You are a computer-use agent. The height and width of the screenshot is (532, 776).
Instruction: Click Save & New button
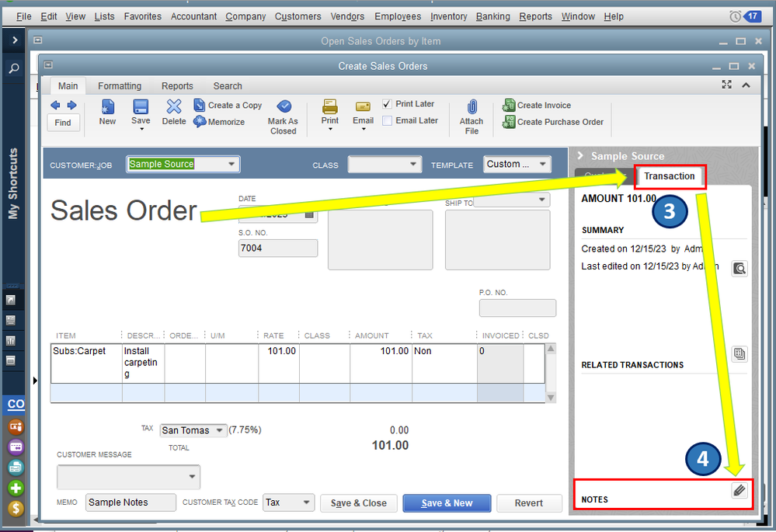(x=447, y=502)
